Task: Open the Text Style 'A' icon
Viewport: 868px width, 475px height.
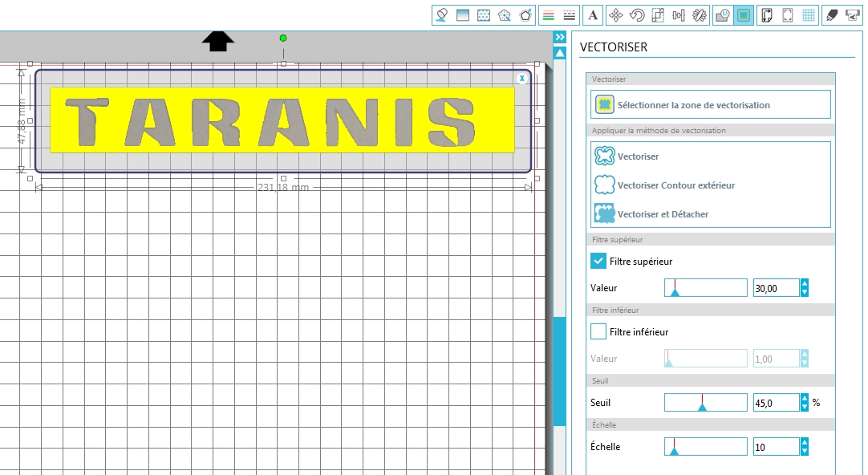Action: [593, 15]
